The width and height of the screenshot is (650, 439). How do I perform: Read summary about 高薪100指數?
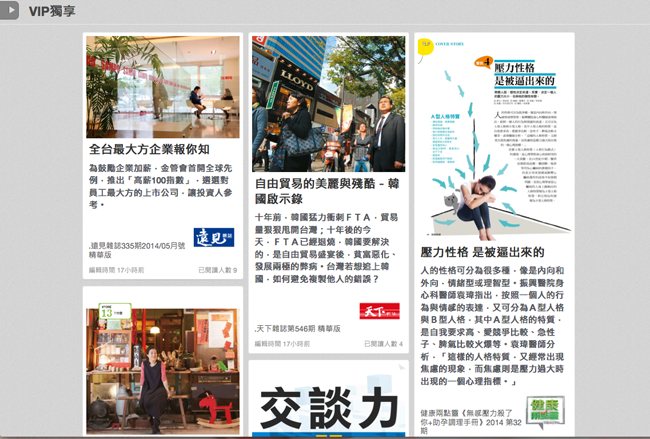pyautogui.click(x=161, y=187)
